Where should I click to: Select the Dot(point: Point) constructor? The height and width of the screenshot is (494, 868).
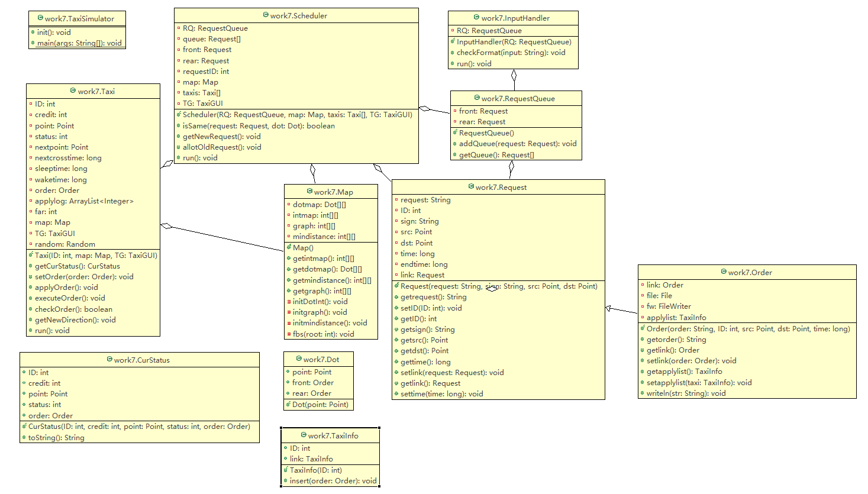coord(320,405)
